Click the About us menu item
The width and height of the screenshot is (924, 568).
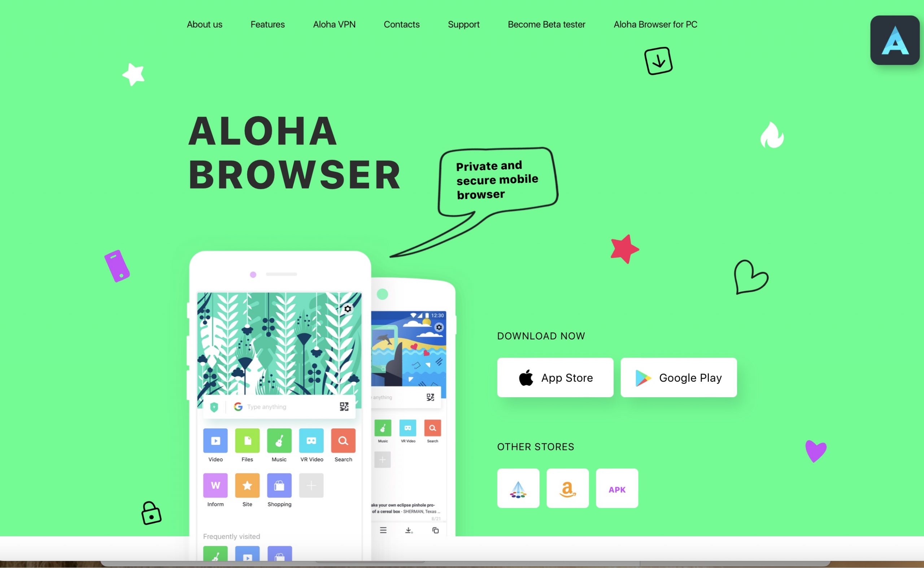click(x=204, y=24)
